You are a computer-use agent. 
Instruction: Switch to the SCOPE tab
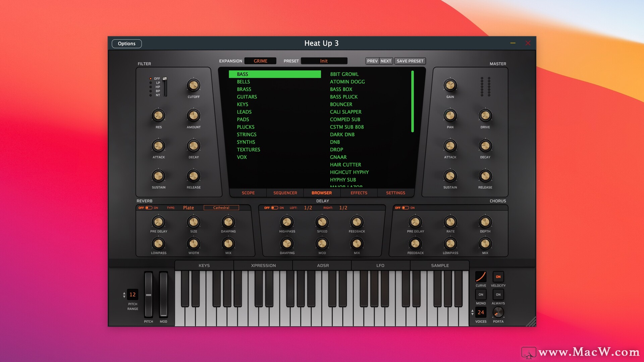point(248,193)
